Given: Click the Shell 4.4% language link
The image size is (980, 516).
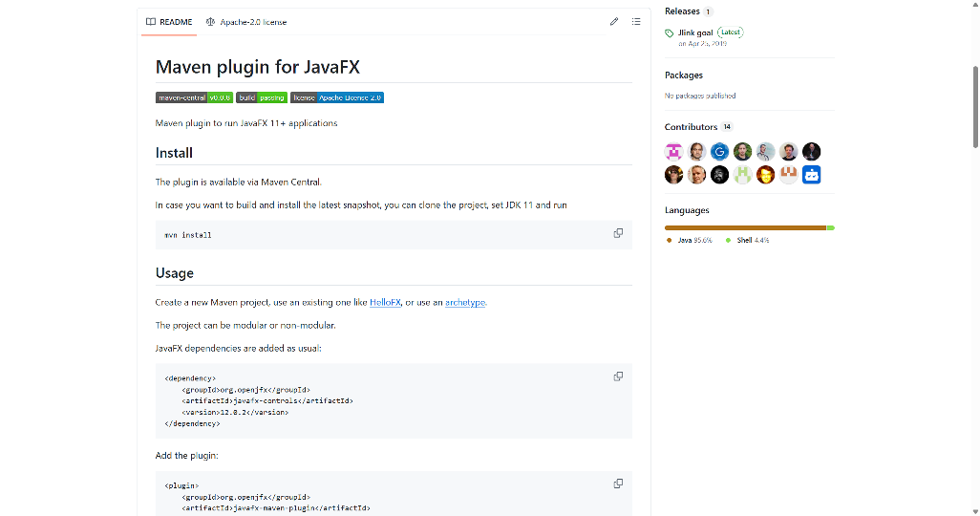Looking at the screenshot, I should pos(748,240).
